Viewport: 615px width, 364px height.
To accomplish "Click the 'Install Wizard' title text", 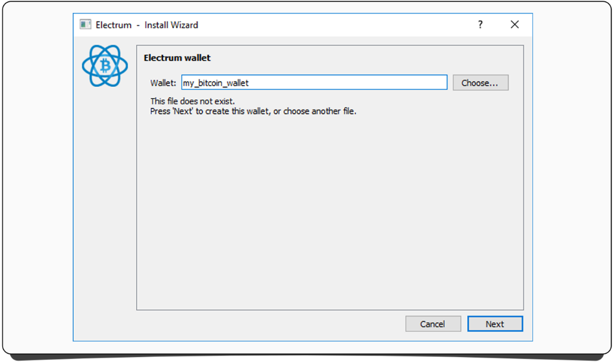I will (171, 25).
